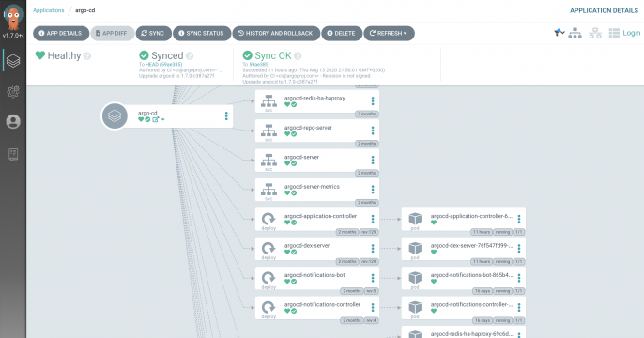Open the HEAD (59ae385) revision link
Viewport: 644px width, 338px height.
pyautogui.click(x=163, y=65)
